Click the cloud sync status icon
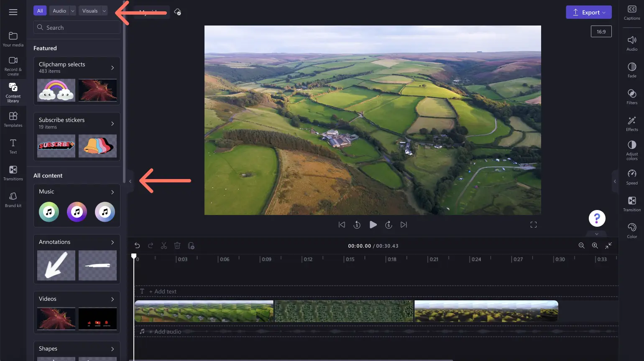This screenshot has height=361, width=644. pyautogui.click(x=178, y=12)
